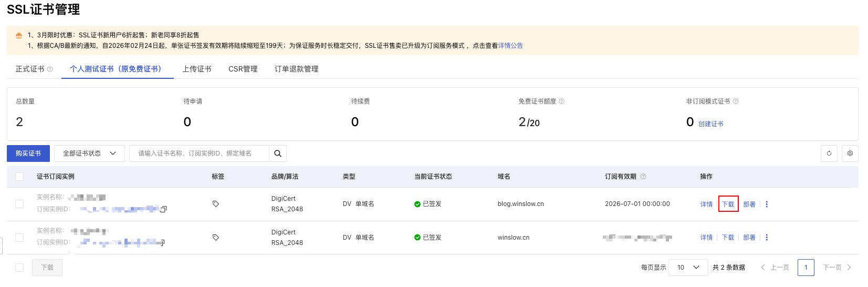Open the page size dropdown showing 10
868x287 pixels.
point(688,268)
